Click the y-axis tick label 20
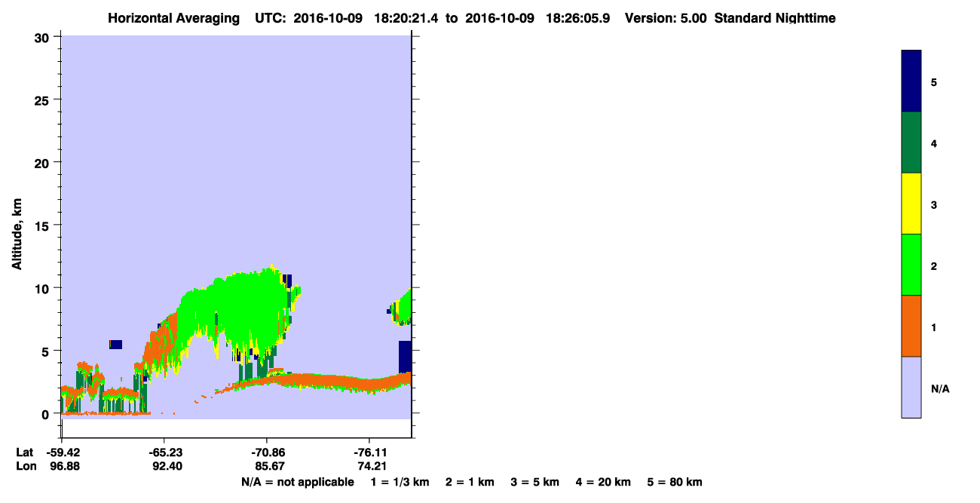980x503 pixels. pos(43,162)
